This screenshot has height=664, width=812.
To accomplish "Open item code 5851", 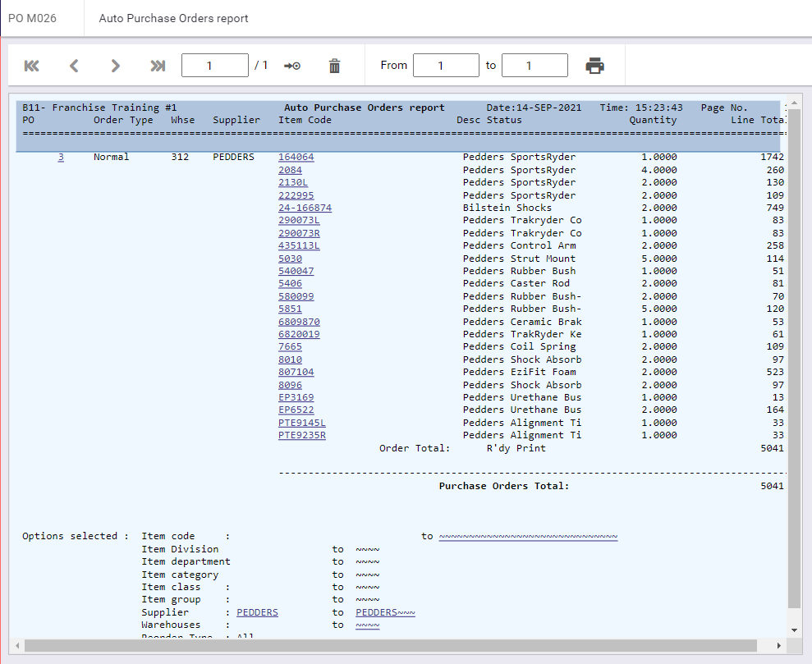I will click(x=290, y=309).
